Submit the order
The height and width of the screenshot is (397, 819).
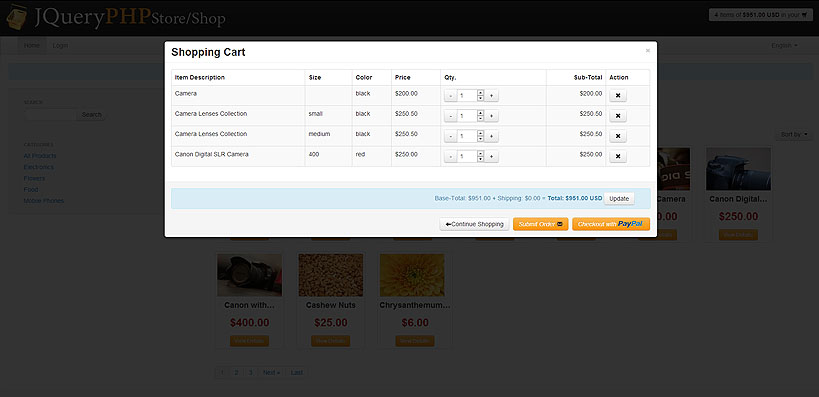click(541, 224)
